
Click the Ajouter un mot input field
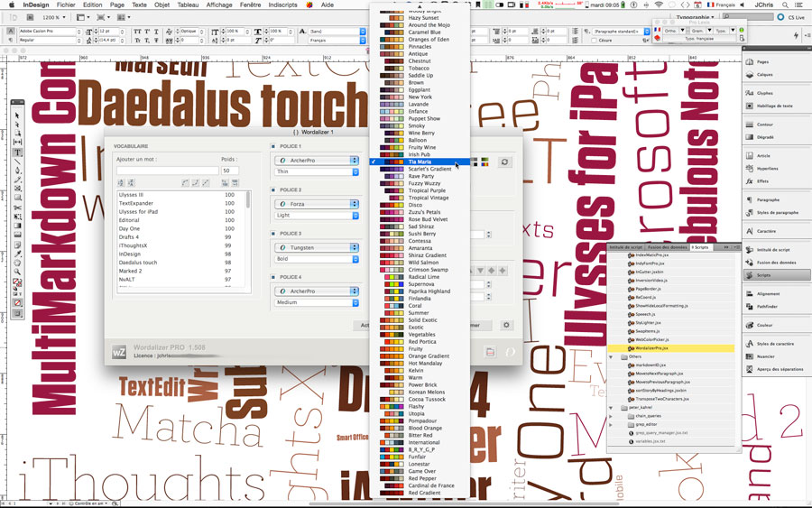[x=167, y=171]
